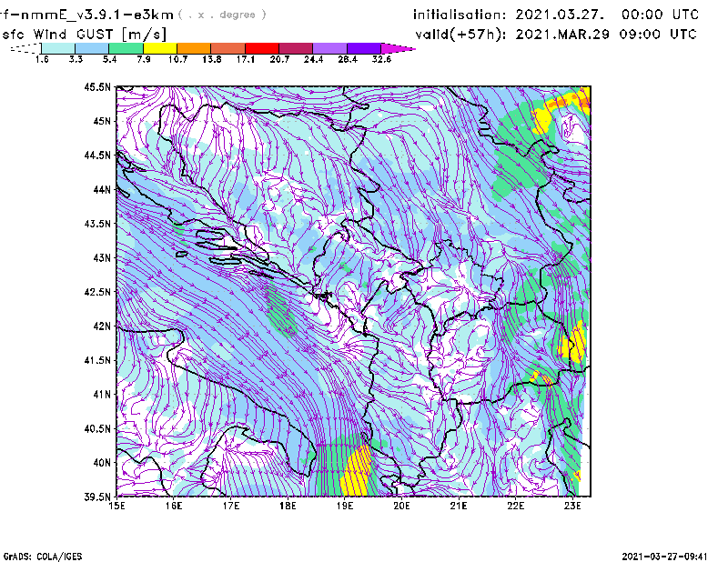Click the grey '( . x . degree )' text
The height and width of the screenshot is (562, 728).
click(222, 15)
